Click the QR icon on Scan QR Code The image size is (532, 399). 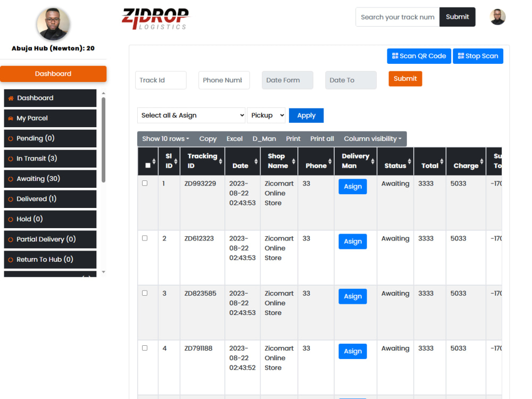[x=395, y=56]
